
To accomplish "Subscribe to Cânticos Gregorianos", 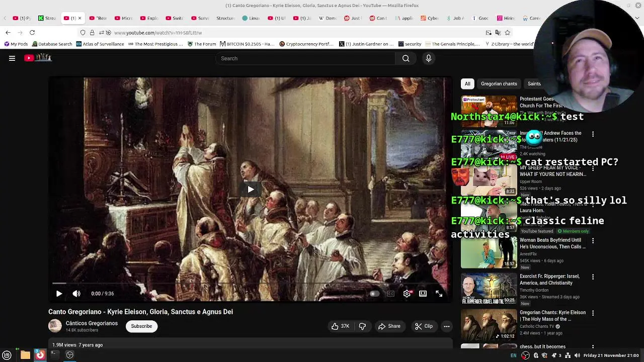I will pyautogui.click(x=141, y=326).
